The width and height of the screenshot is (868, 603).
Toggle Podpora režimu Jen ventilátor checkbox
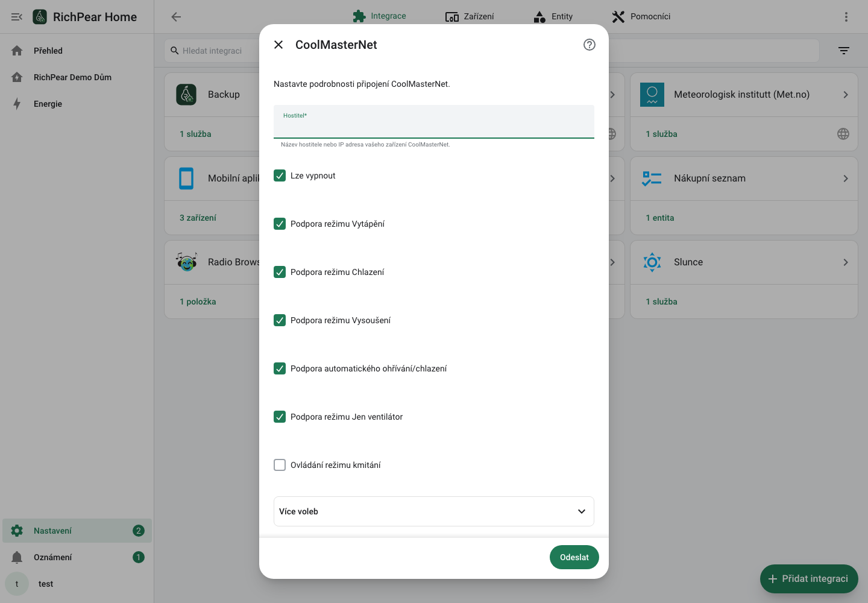pos(280,417)
